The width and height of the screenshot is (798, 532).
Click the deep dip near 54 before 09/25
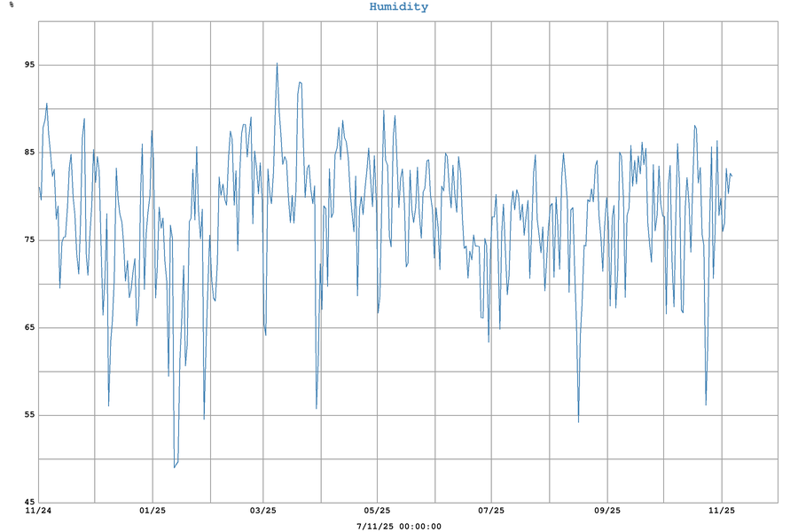click(578, 421)
